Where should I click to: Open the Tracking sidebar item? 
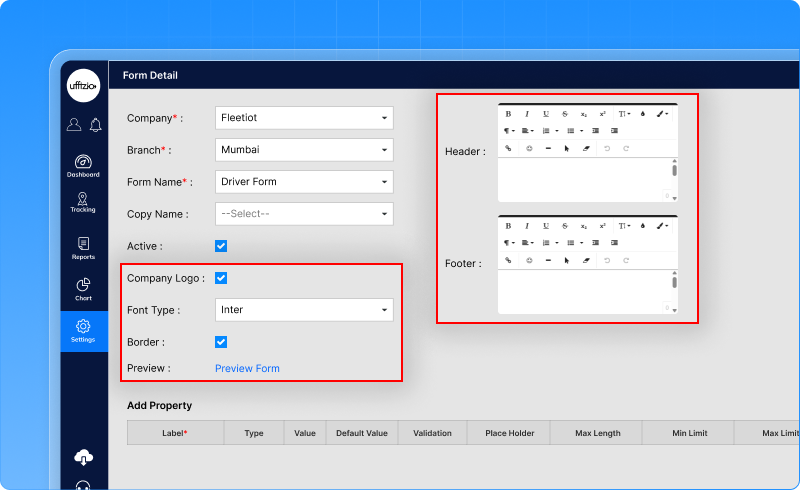point(83,202)
